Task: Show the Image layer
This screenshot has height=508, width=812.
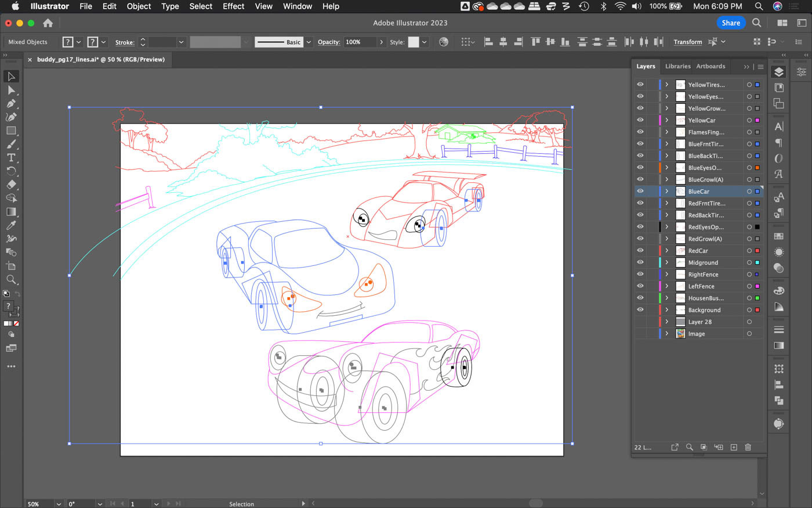Action: (x=640, y=333)
